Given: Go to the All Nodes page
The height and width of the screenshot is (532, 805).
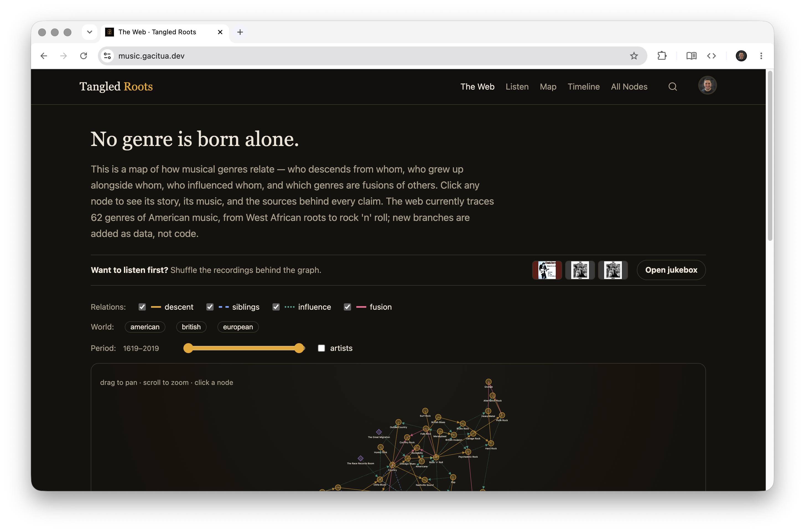Looking at the screenshot, I should tap(629, 87).
